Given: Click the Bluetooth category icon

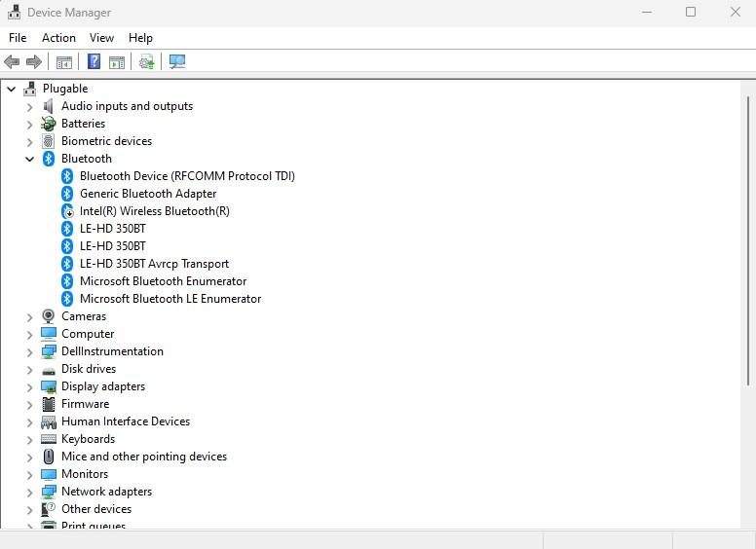Looking at the screenshot, I should pos(48,159).
